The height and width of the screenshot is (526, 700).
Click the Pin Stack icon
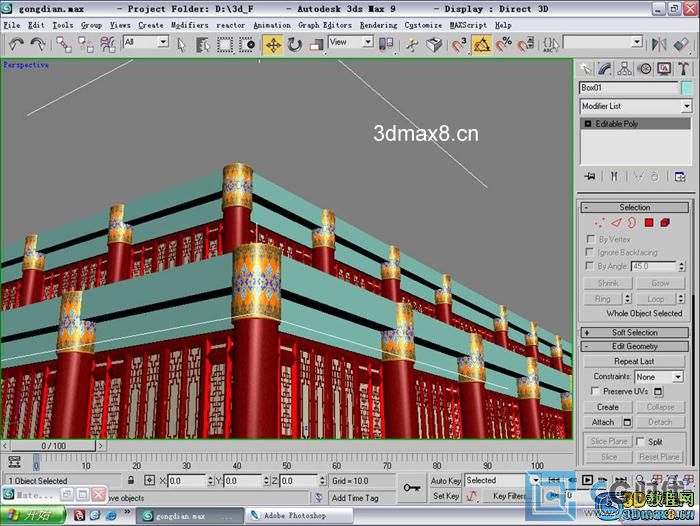pos(590,176)
